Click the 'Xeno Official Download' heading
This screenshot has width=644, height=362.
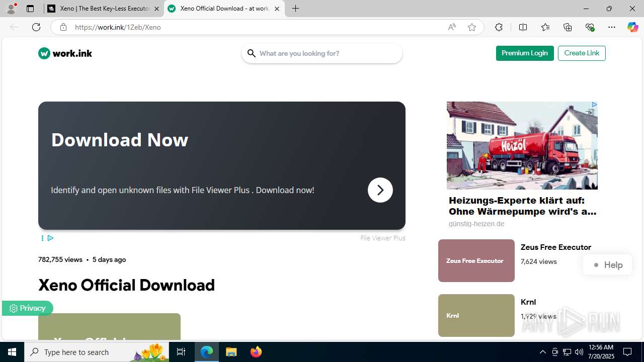click(x=127, y=285)
